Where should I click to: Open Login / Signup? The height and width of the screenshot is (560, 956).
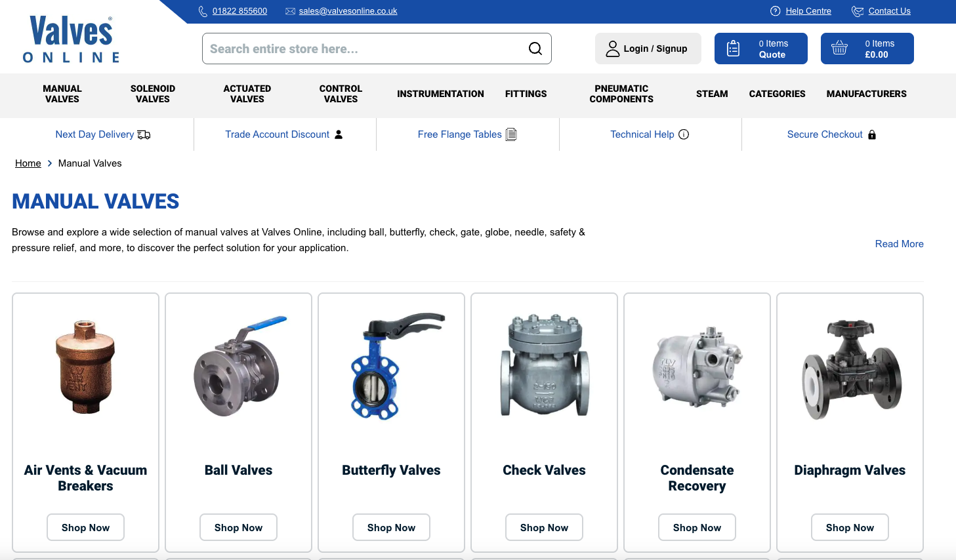[648, 49]
